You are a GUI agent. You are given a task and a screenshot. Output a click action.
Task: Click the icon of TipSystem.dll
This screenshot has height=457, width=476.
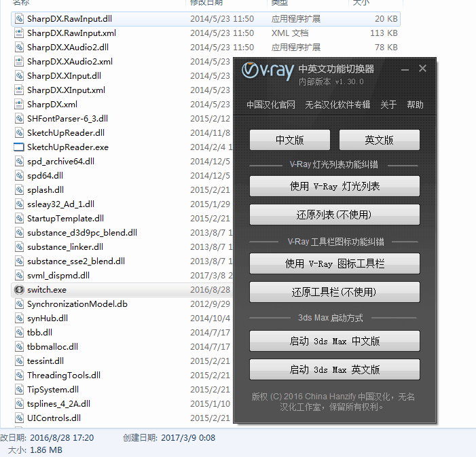pos(19,390)
